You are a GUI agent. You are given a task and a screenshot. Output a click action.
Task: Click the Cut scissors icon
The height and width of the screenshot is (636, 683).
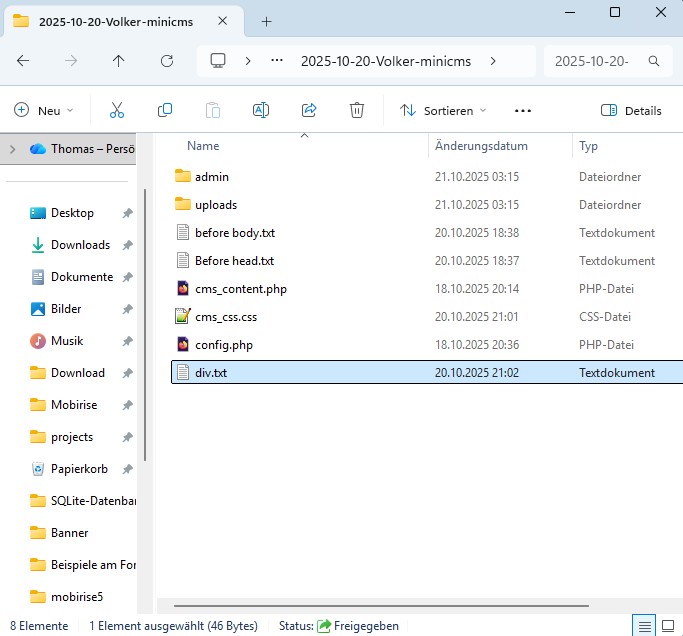[x=117, y=110]
